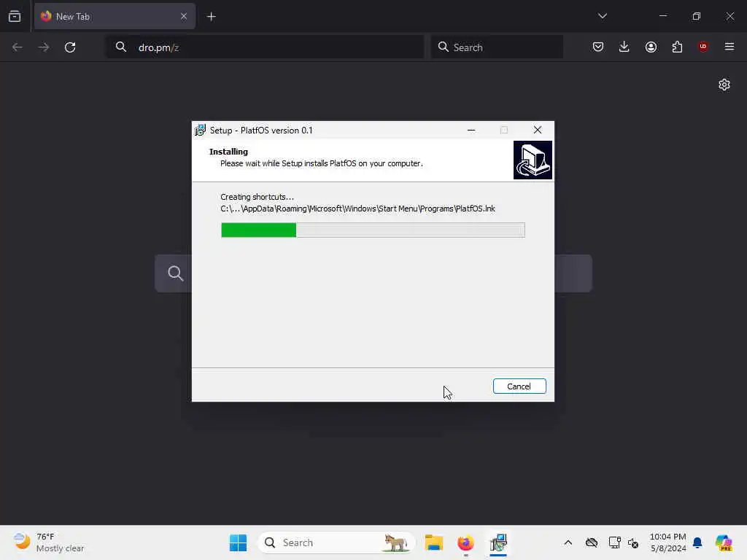Click the PlatfOS setup wizard computer image
Screen dimensions: 747x560
[533, 160]
